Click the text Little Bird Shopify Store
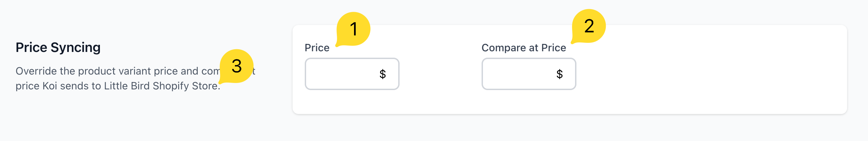 coord(161,86)
